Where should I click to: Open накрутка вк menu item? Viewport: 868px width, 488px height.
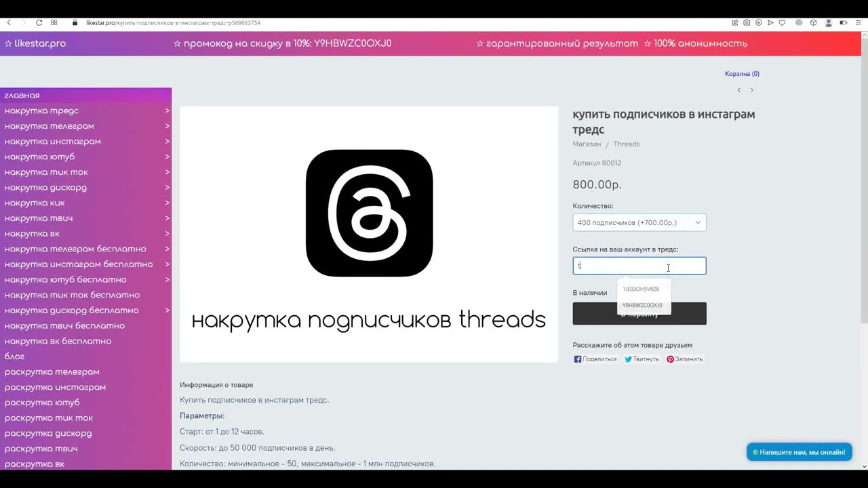(85, 234)
